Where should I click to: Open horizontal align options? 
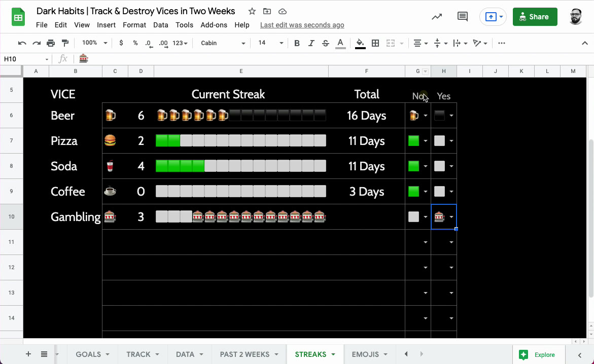(421, 43)
